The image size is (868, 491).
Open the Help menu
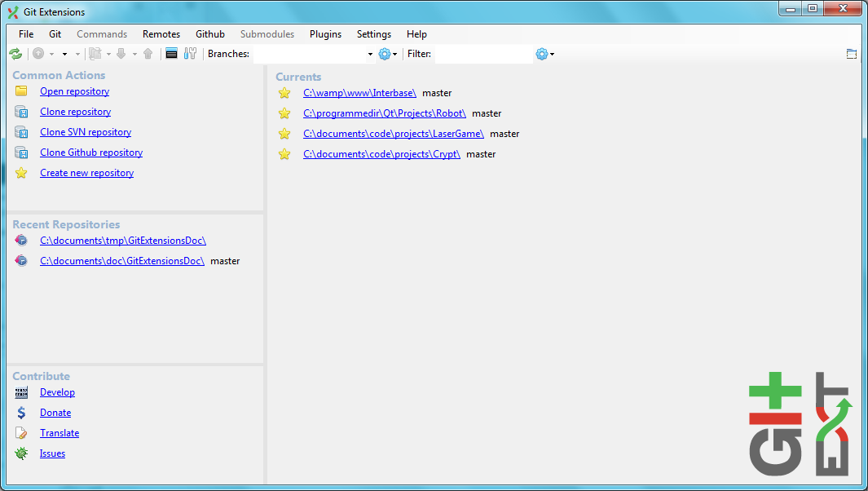(416, 34)
